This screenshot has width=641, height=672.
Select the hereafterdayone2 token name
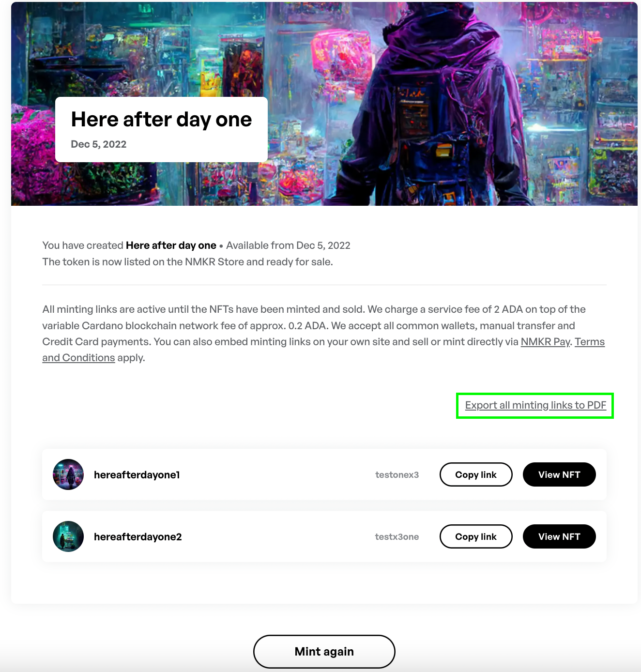pos(138,537)
